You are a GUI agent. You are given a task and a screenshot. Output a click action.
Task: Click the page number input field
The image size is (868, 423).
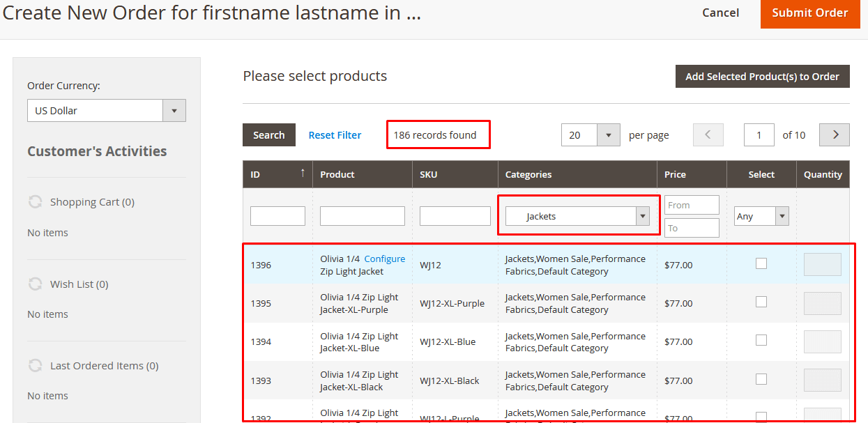pyautogui.click(x=759, y=134)
